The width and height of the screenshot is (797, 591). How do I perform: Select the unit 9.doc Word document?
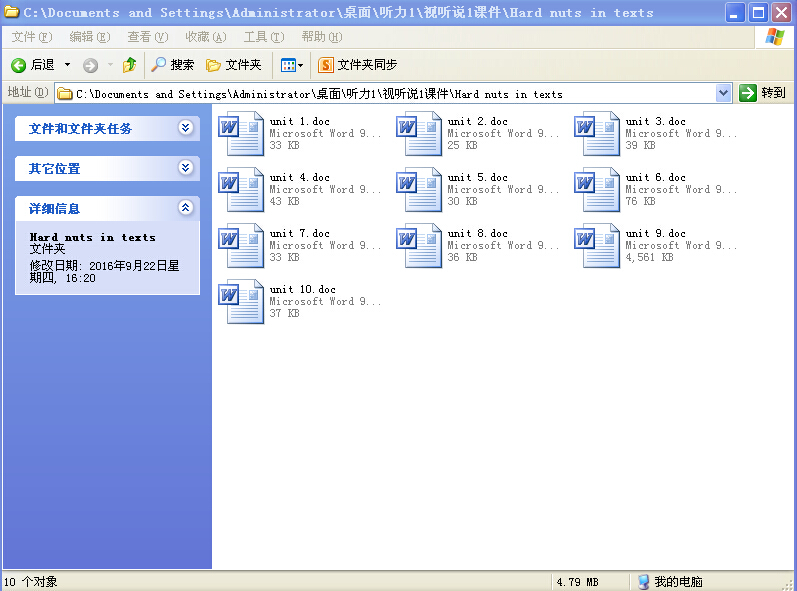click(x=597, y=246)
